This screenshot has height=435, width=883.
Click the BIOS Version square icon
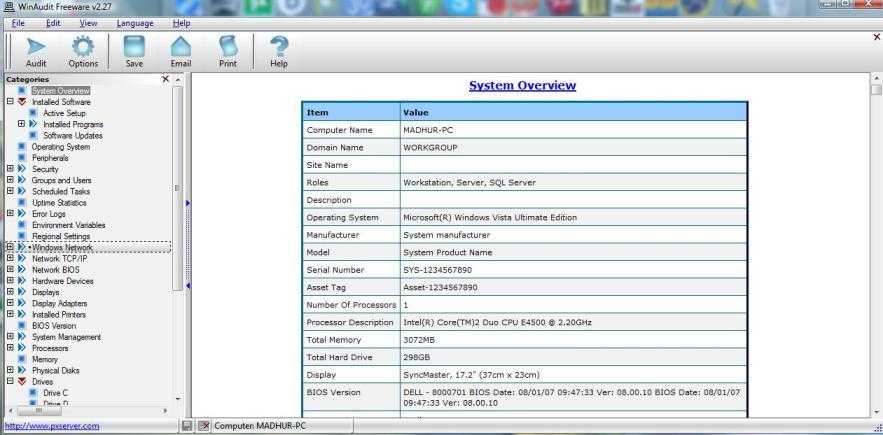21,326
